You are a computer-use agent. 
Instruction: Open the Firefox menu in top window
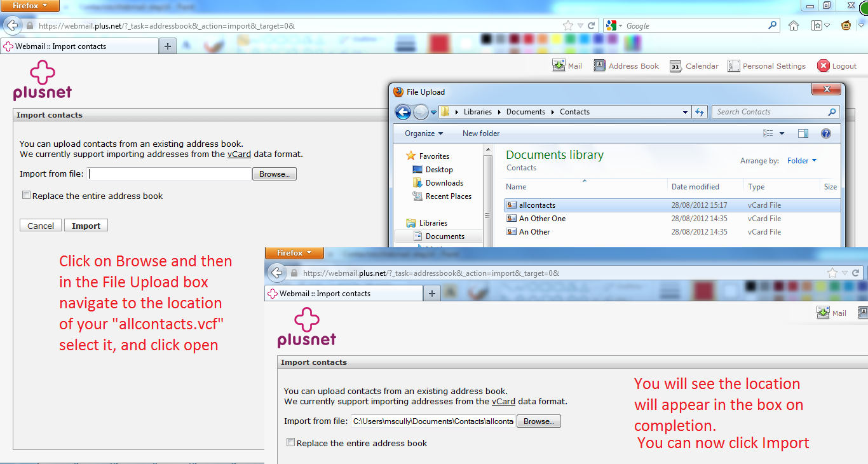(30, 6)
